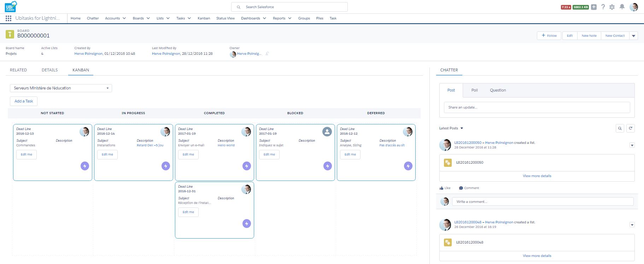This screenshot has height=264, width=644.
Task: Open the App Launcher grid icon
Action: 8,18
